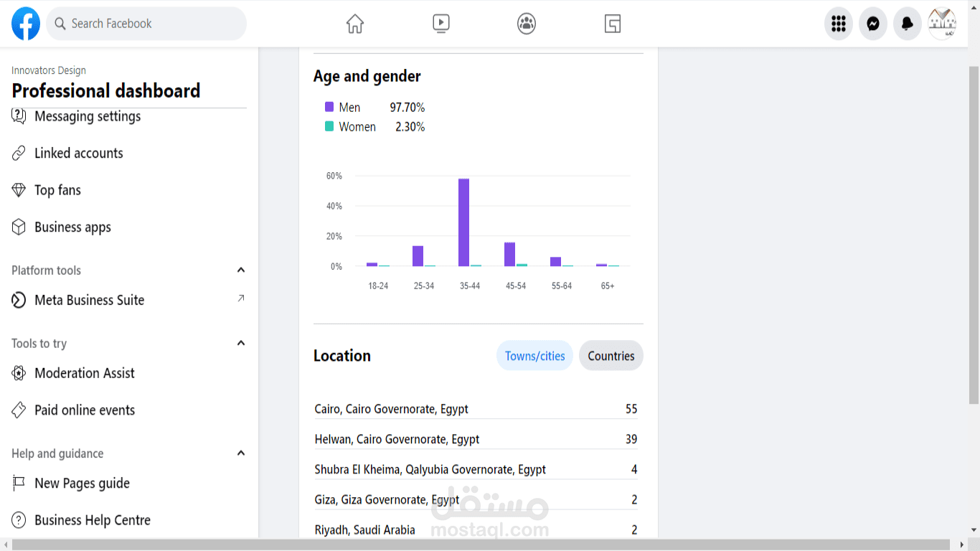This screenshot has width=980, height=551.
Task: Open the Messenger icon
Action: 873,24
